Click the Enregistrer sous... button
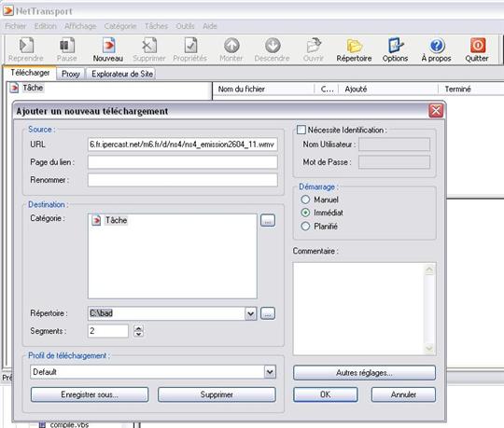 point(90,394)
